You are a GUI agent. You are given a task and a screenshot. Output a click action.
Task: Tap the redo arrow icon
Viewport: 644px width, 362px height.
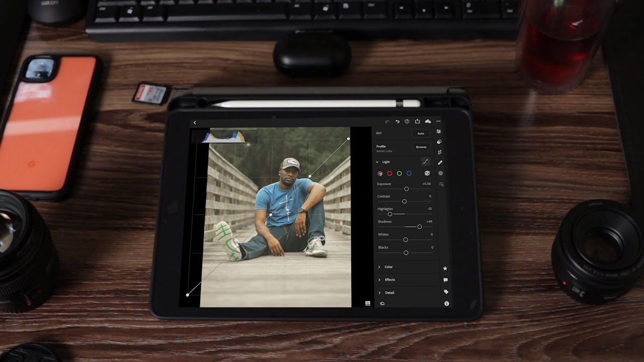click(x=387, y=122)
